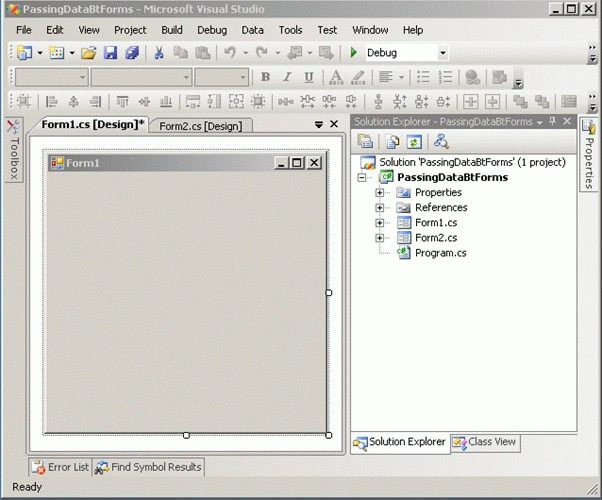
Task: Start debugging with the green play icon
Action: [354, 53]
